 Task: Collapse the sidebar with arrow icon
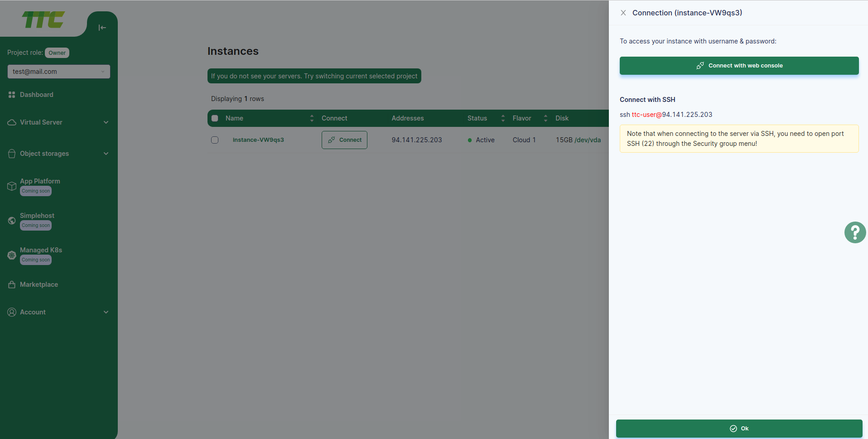click(102, 28)
